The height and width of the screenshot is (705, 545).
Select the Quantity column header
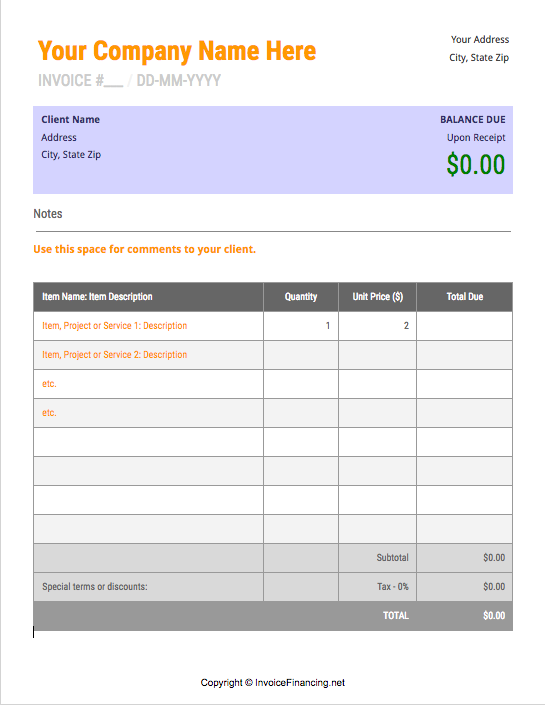tap(301, 297)
